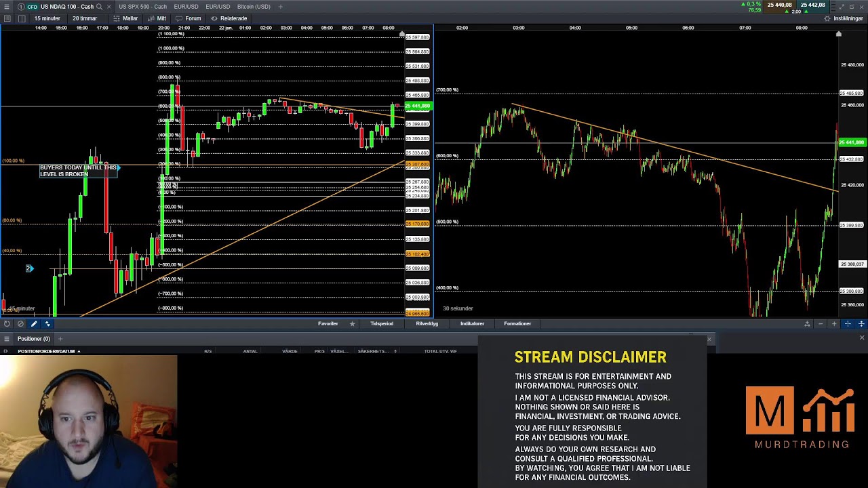Switch to US SPX 500 - Cash tab
The width and height of the screenshot is (868, 488).
pos(142,7)
